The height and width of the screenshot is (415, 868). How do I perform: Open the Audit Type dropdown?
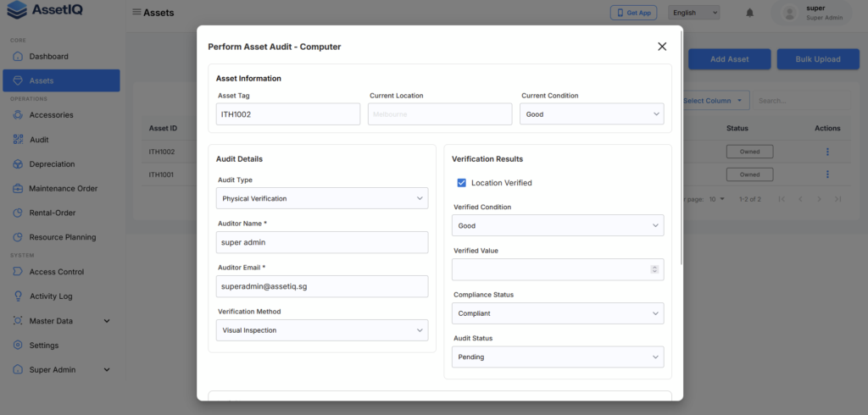(322, 198)
